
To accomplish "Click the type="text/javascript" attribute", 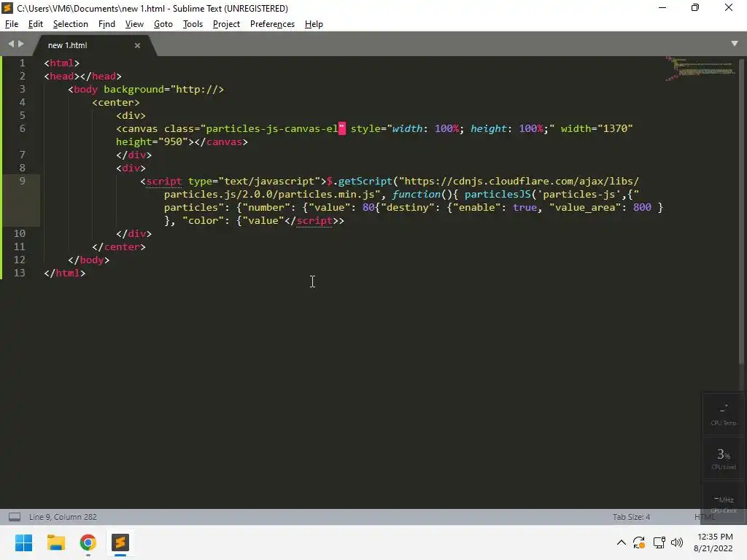I will pos(254,181).
